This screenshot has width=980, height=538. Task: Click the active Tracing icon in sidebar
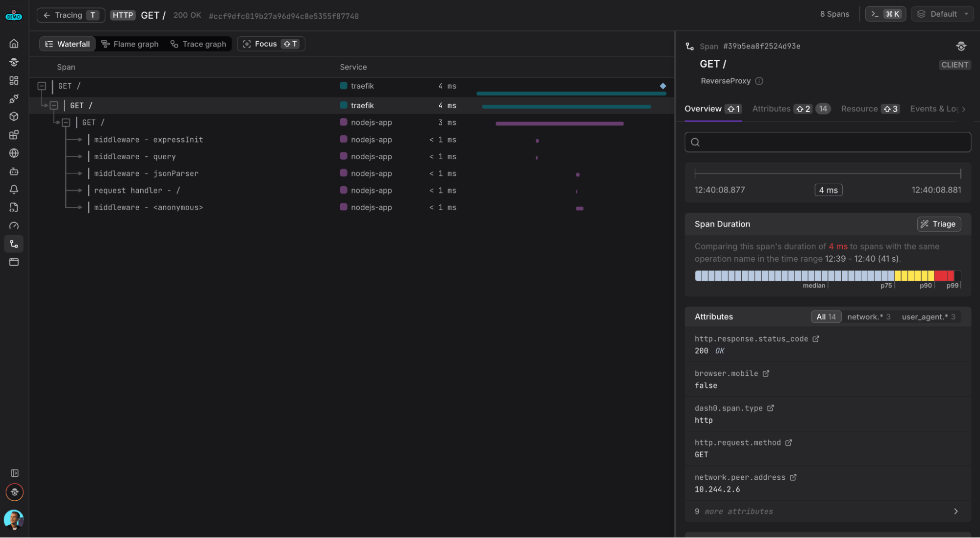coord(14,244)
